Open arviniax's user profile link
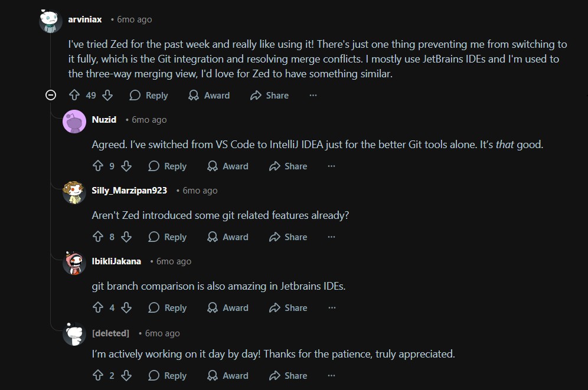The image size is (588, 390). 85,19
